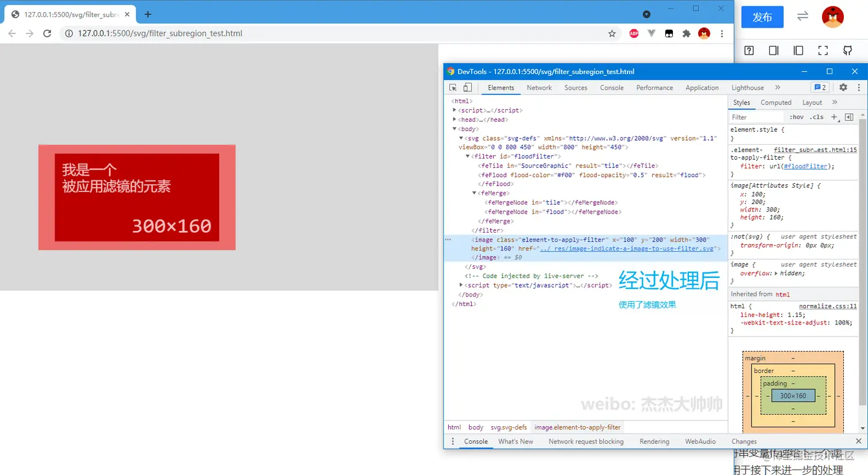Switch to Computed styles tab
The image size is (868, 475).
pos(776,102)
